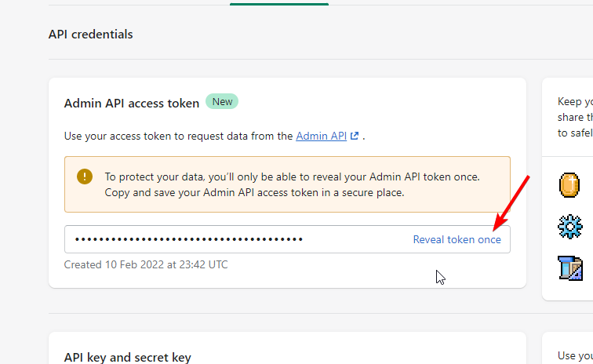Select the ruler and blueprint icon
593x364 pixels.
(570, 268)
